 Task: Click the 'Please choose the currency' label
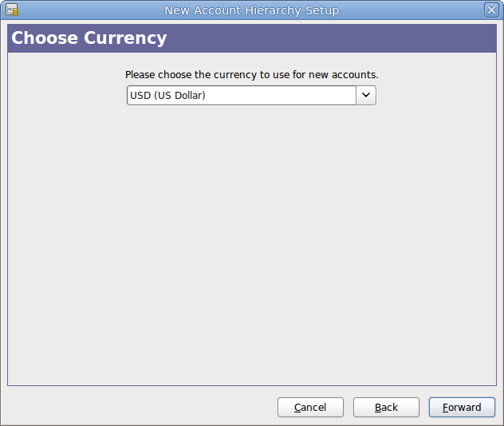(252, 75)
